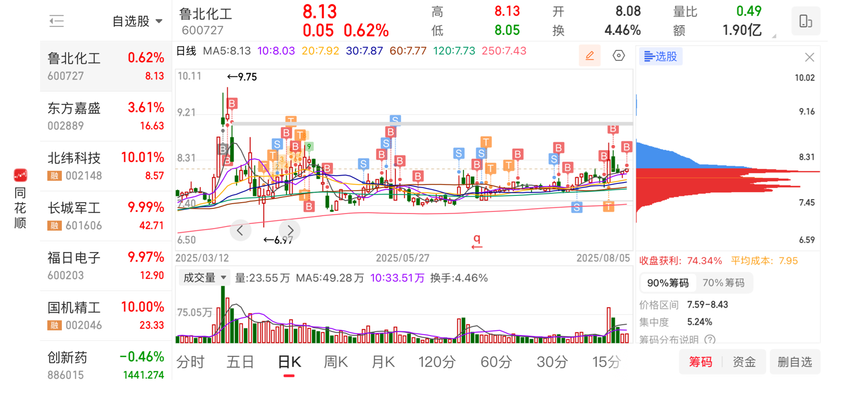Viewport: 868px width, 399px height.
Task: Click the MA 10:8.03 indicator label
Action: tap(276, 51)
